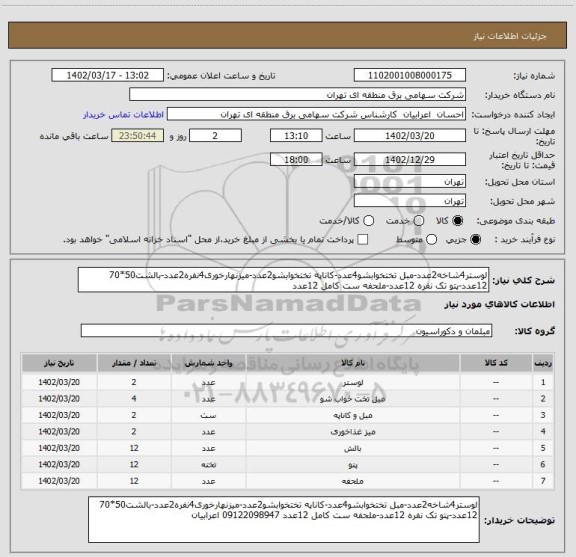The image size is (576, 557).
Task: Click تاریخ نیاز column header
Action: 59,363
